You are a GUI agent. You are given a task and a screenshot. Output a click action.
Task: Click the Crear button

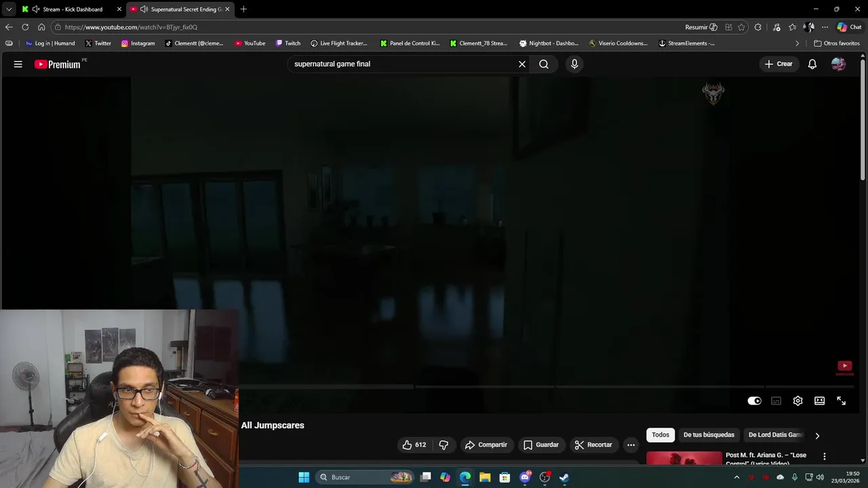point(778,64)
